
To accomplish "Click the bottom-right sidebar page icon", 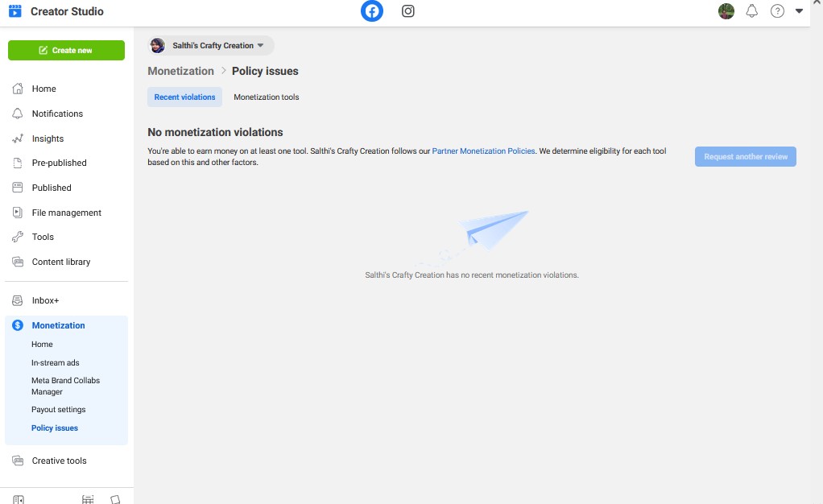I will (x=115, y=500).
